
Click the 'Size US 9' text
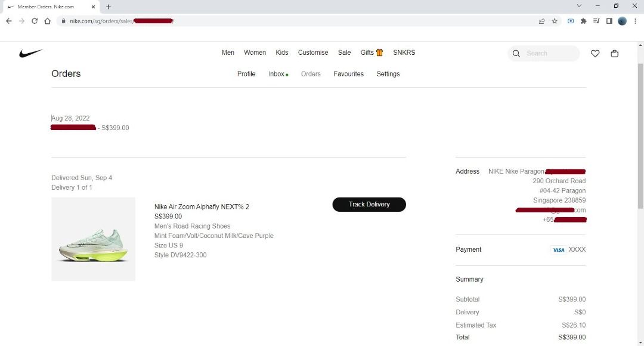169,245
